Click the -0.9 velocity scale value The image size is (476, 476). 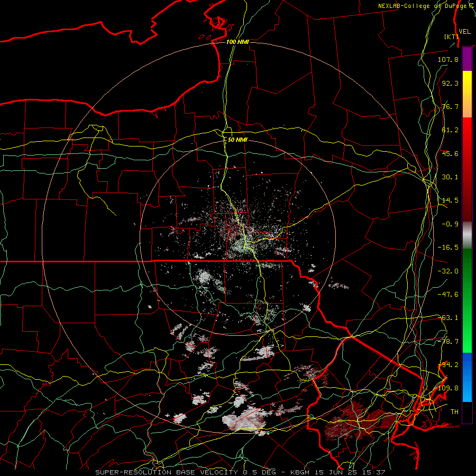tap(450, 224)
